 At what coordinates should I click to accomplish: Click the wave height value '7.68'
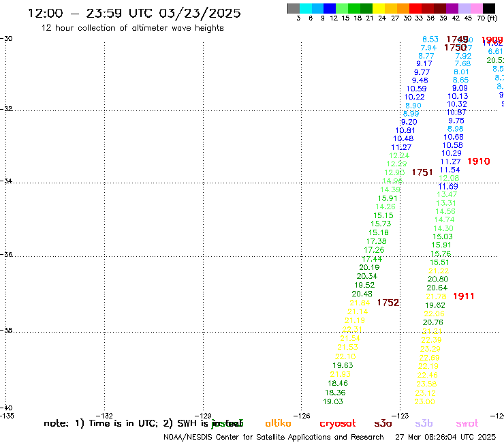point(462,63)
